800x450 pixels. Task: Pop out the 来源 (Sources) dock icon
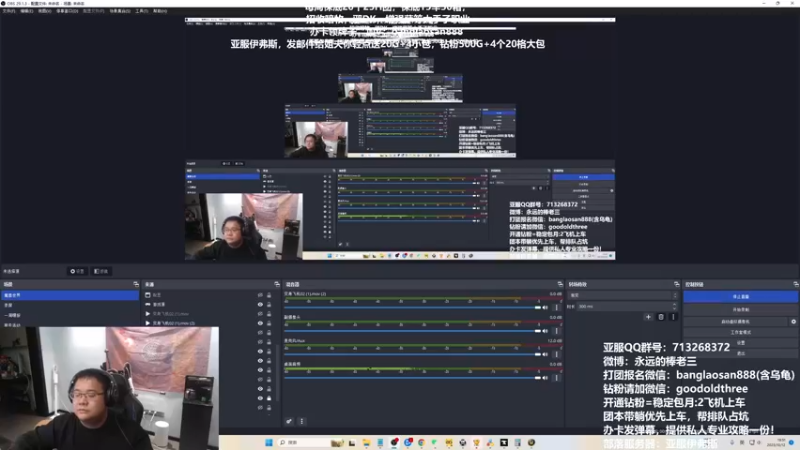coord(277,284)
